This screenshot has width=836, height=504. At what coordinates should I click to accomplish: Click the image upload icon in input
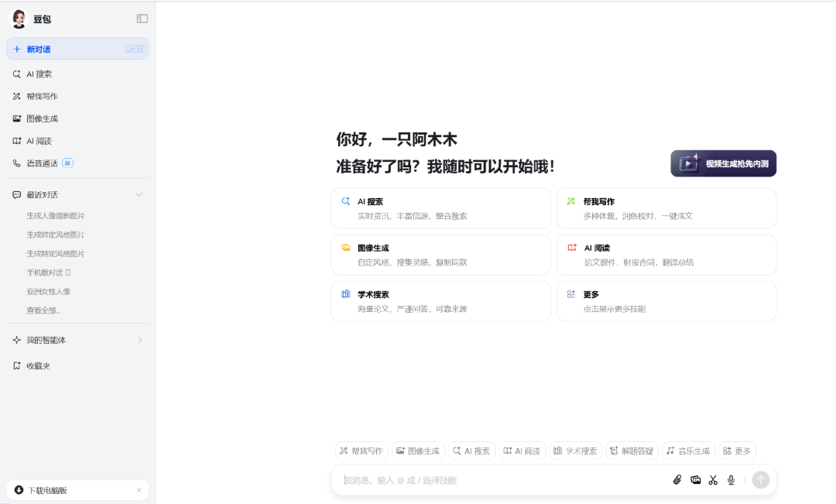695,480
